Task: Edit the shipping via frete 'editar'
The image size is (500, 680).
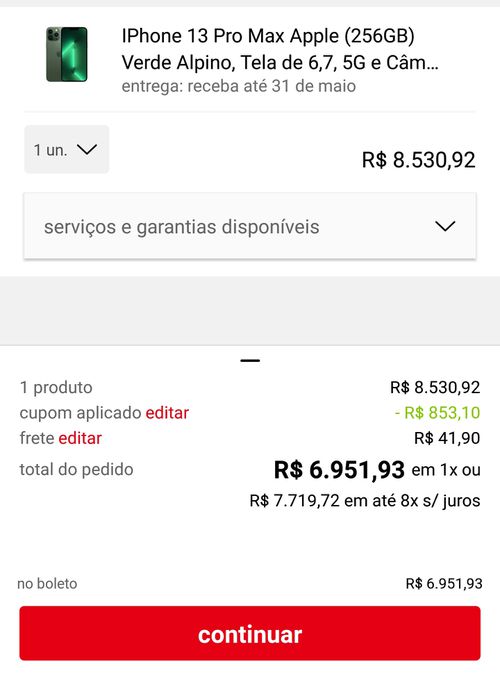Action: click(80, 438)
